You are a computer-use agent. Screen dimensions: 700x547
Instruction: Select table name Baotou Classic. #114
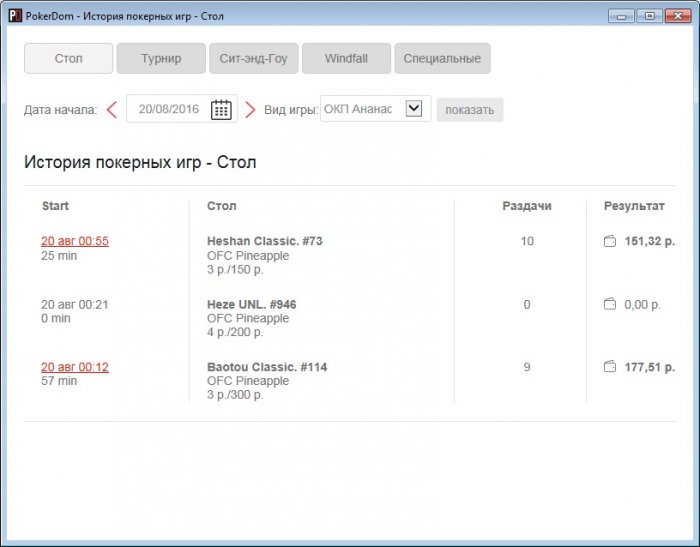tap(267, 367)
